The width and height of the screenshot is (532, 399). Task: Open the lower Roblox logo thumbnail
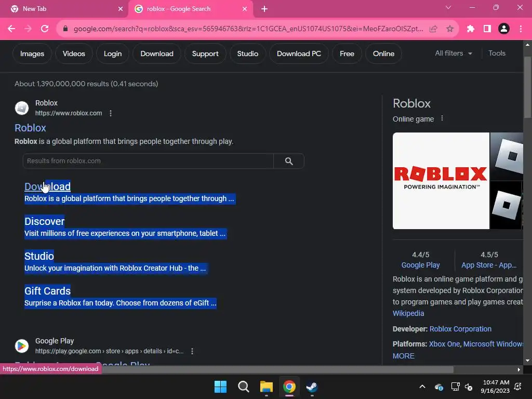(506, 205)
